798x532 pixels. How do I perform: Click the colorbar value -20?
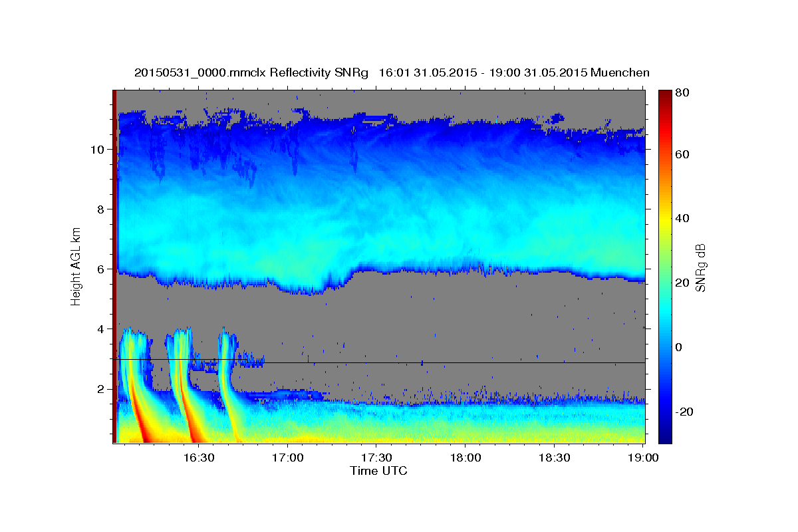tap(684, 412)
